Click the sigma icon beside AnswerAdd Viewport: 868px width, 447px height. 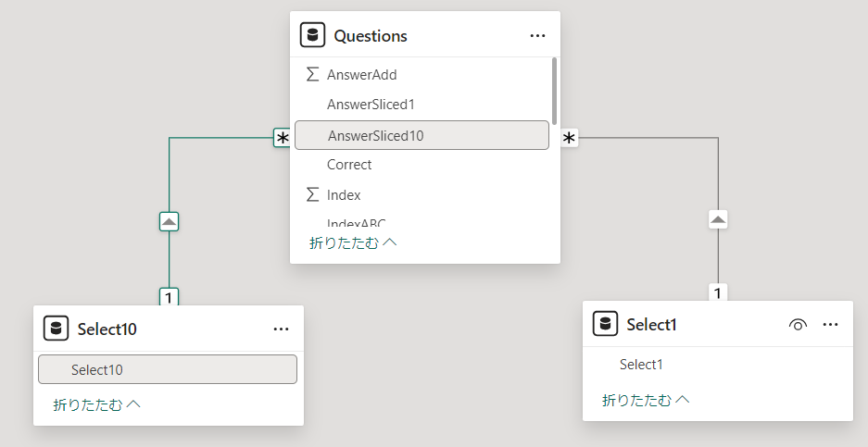(312, 74)
